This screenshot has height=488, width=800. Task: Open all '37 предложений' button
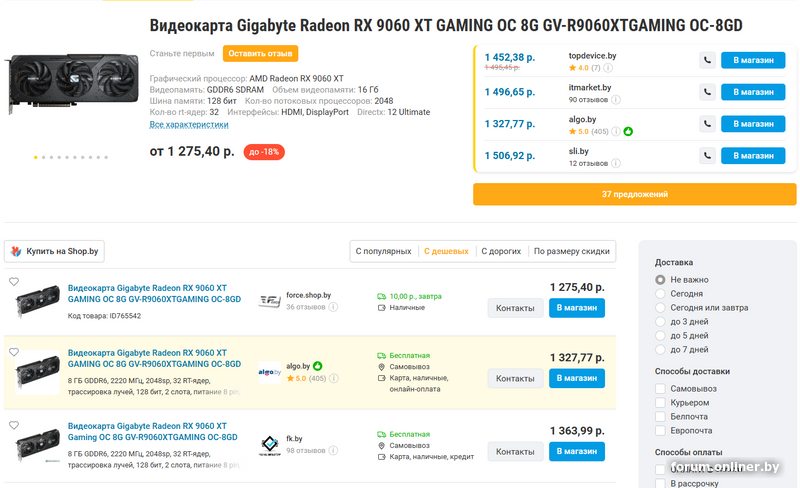pyautogui.click(x=635, y=194)
